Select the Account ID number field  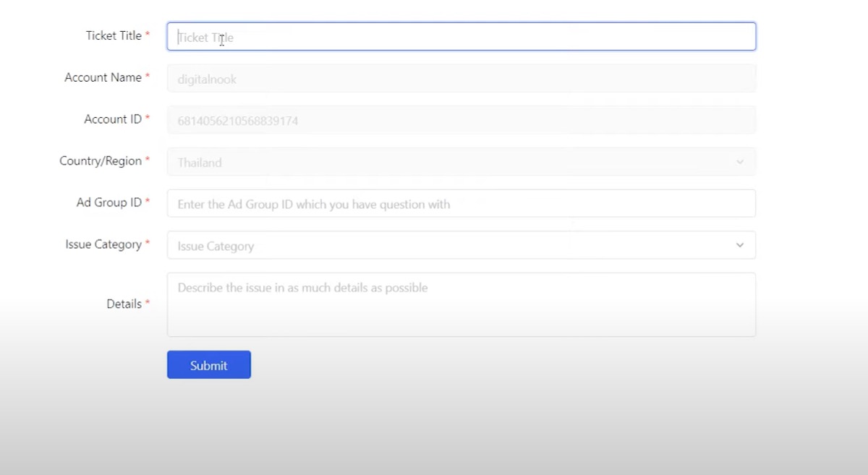[461, 121]
